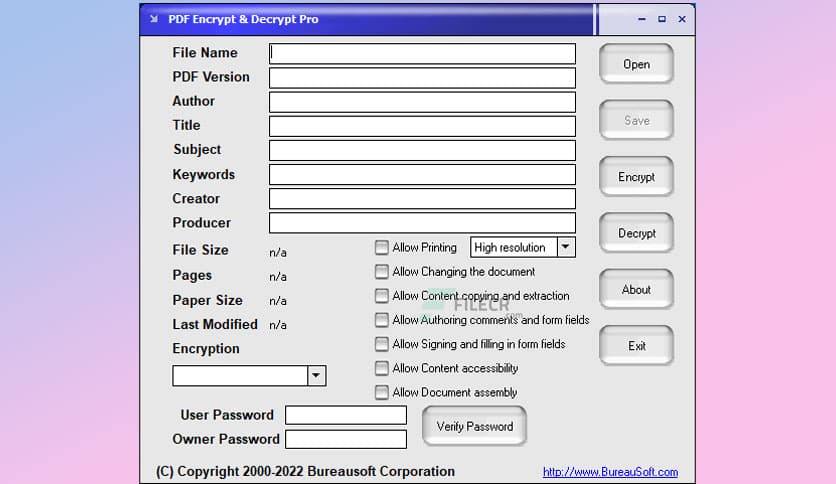Click the Paper Size n/a value
Screen dimensions: 836x484
tap(278, 301)
